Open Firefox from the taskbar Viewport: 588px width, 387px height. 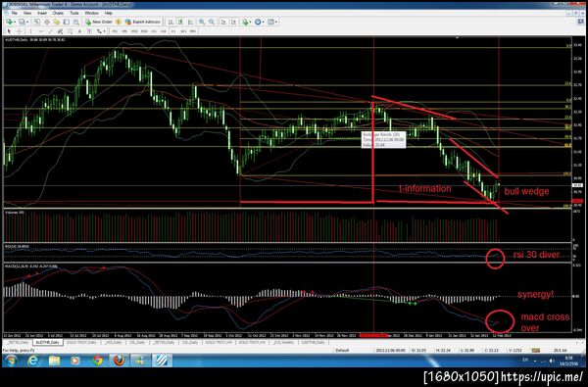click(x=120, y=361)
